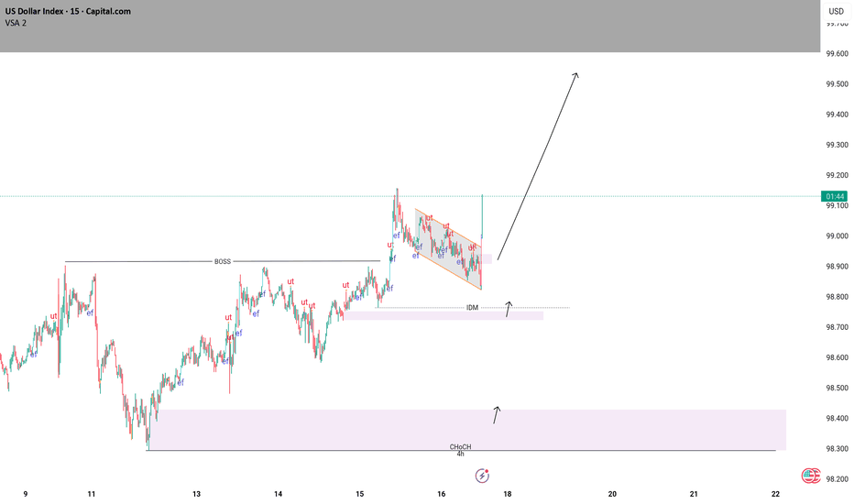Screen dimensions: 854x504
Task: Open the USD currency selector
Action: [x=836, y=11]
